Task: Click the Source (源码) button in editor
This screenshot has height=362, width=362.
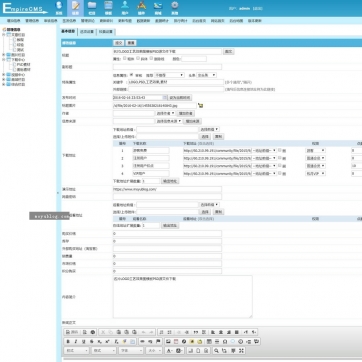Action: [72, 332]
